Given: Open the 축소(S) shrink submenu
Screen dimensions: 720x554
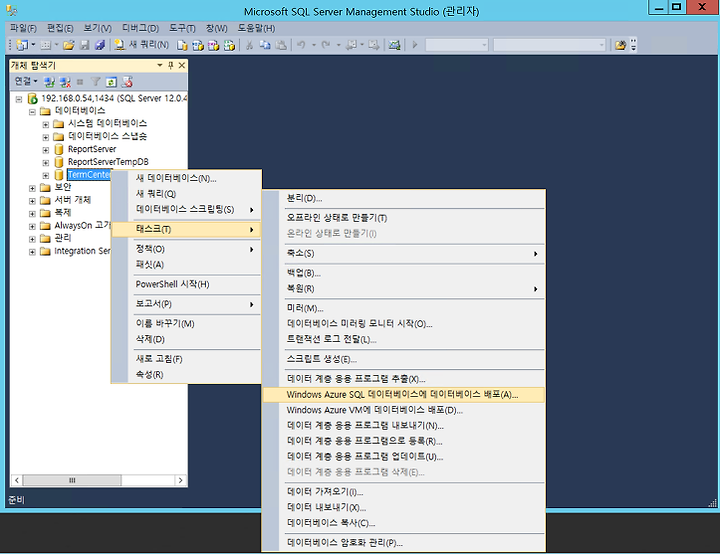Looking at the screenshot, I should click(x=403, y=254).
